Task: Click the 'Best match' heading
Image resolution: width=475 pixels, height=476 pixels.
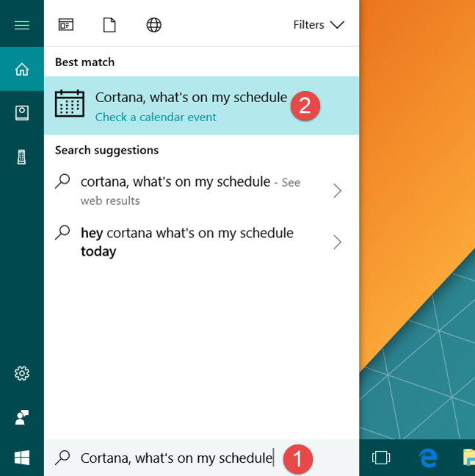Action: [x=85, y=62]
